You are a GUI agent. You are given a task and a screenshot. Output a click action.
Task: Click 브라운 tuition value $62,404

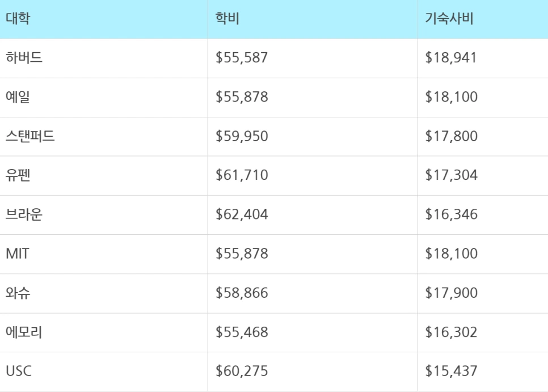(242, 214)
